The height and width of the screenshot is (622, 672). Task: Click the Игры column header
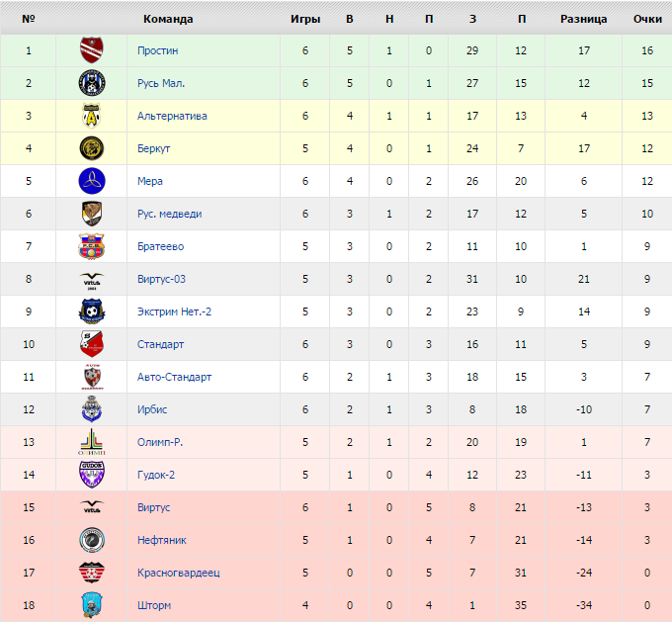[305, 19]
